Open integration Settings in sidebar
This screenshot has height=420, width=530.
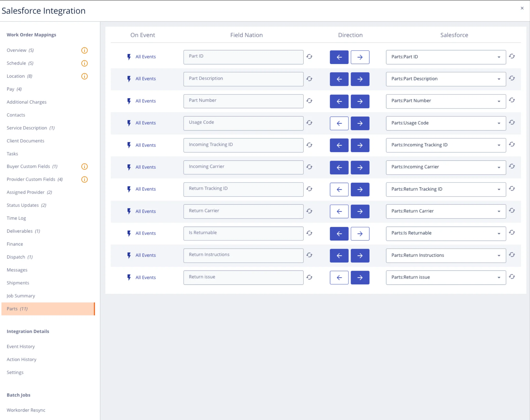click(x=15, y=372)
